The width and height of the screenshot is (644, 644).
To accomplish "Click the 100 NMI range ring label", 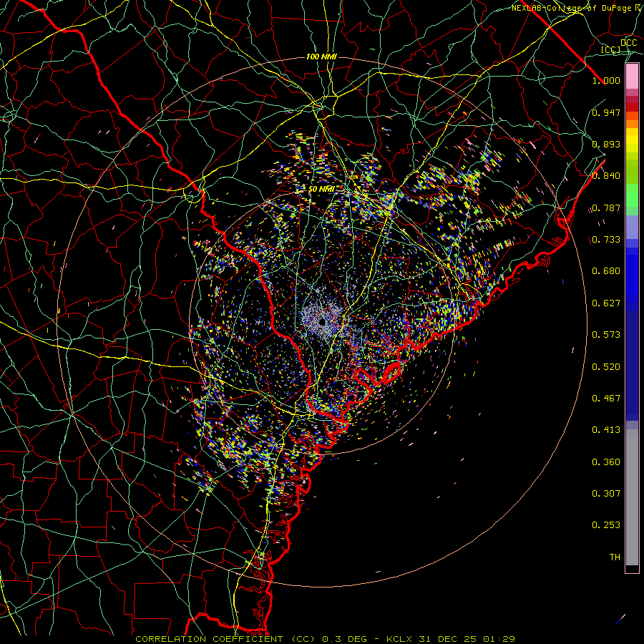I will [321, 57].
